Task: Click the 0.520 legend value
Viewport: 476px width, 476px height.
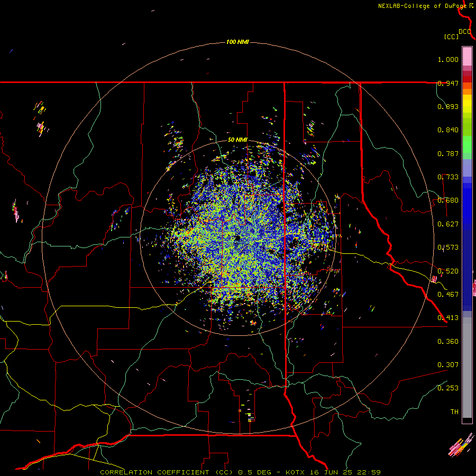Action: (x=448, y=271)
